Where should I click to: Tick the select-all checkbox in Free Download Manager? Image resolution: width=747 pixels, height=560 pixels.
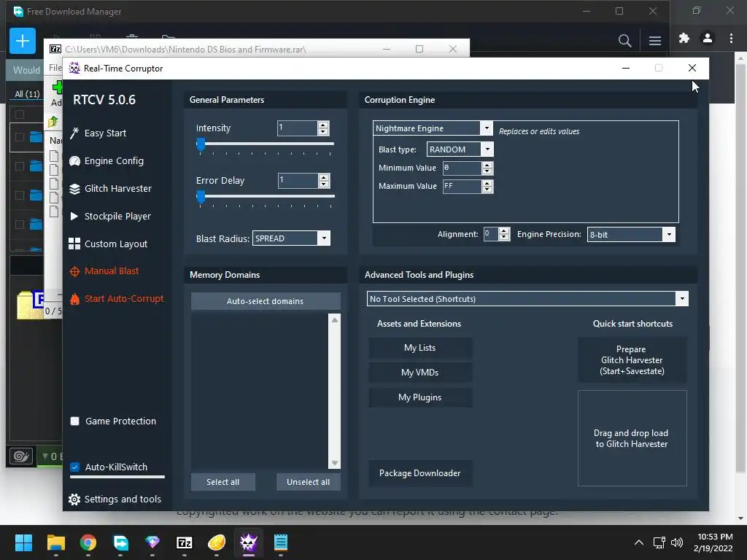point(20,114)
